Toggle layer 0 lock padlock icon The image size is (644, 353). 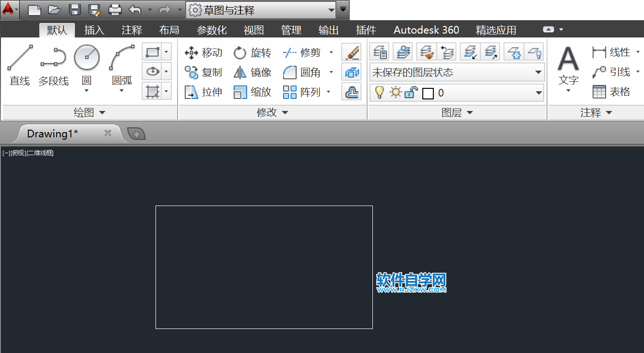tap(411, 92)
